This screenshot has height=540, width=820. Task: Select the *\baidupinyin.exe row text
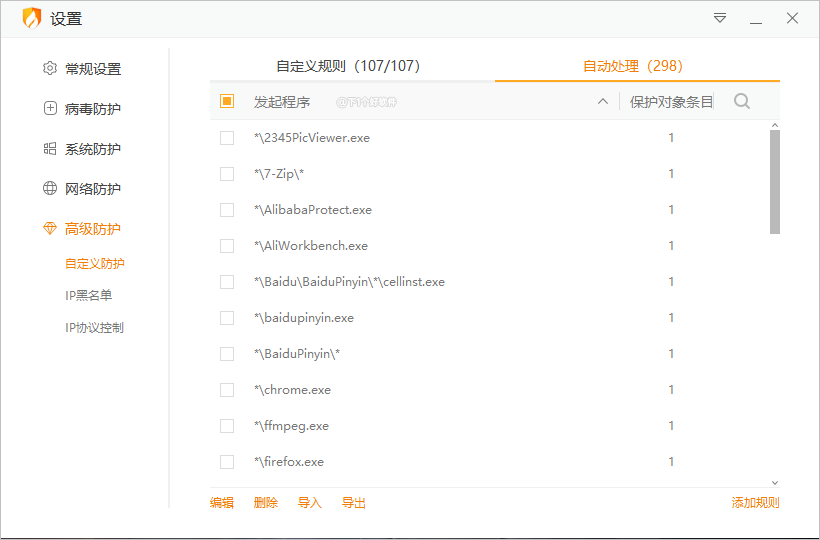click(304, 318)
